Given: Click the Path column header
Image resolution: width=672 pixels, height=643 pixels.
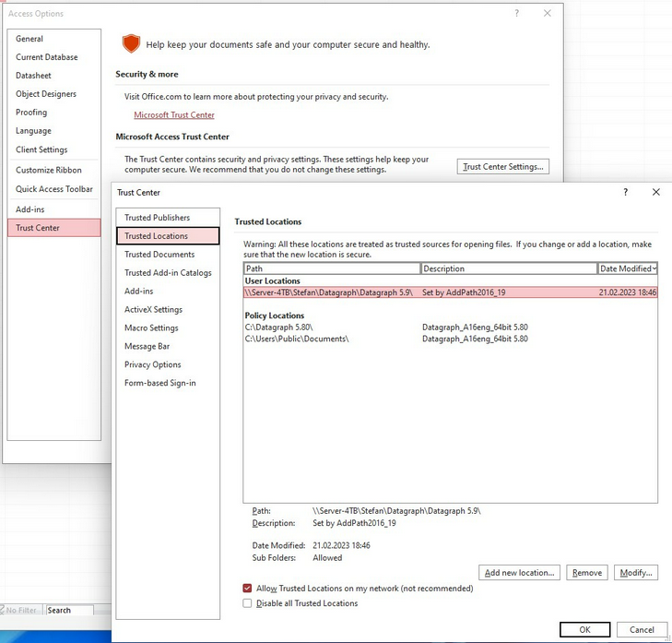Looking at the screenshot, I should click(x=332, y=268).
